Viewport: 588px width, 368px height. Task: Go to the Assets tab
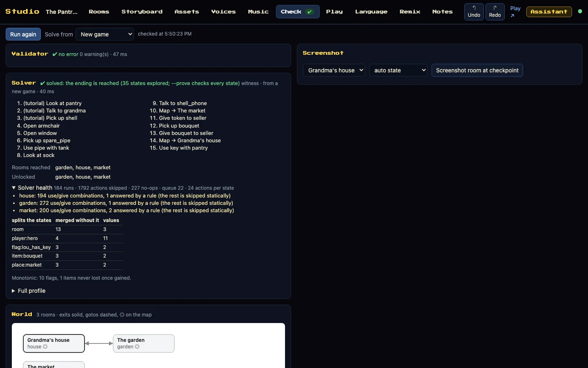(187, 12)
